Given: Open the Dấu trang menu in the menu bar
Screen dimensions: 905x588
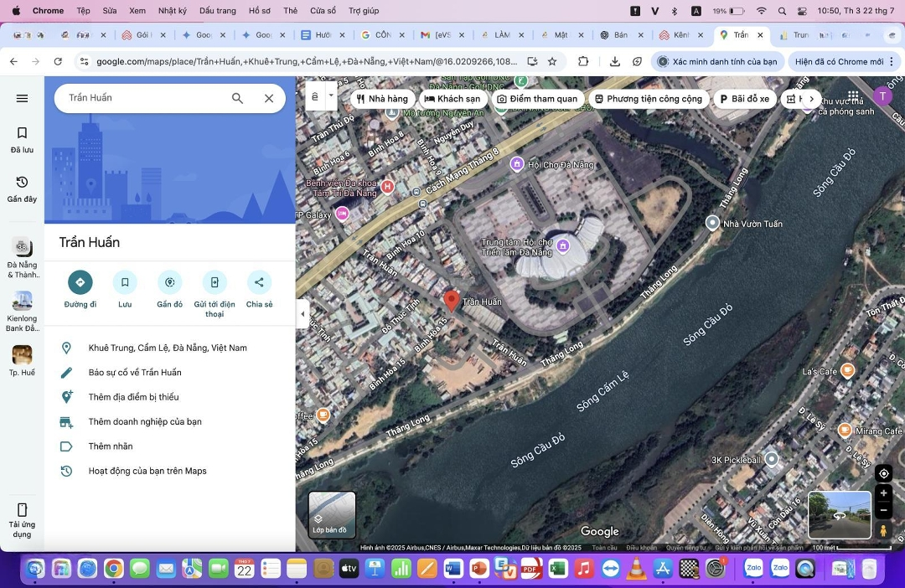Looking at the screenshot, I should tap(217, 11).
